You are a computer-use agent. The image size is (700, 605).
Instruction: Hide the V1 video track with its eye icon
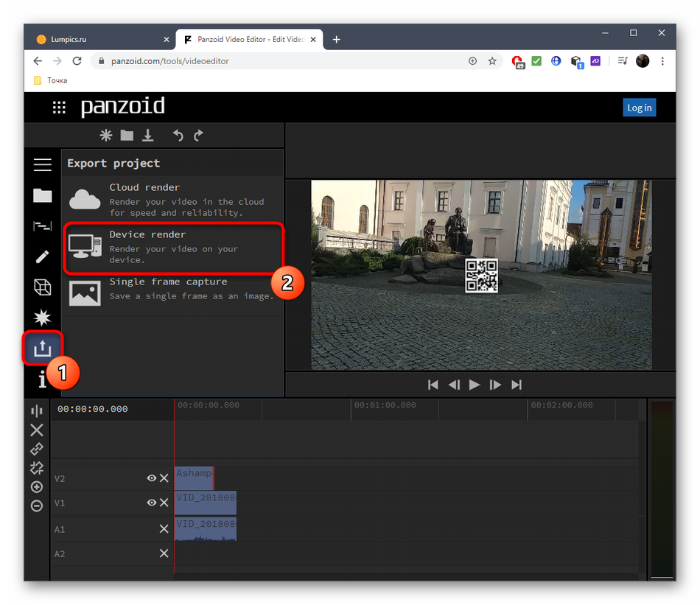(152, 503)
